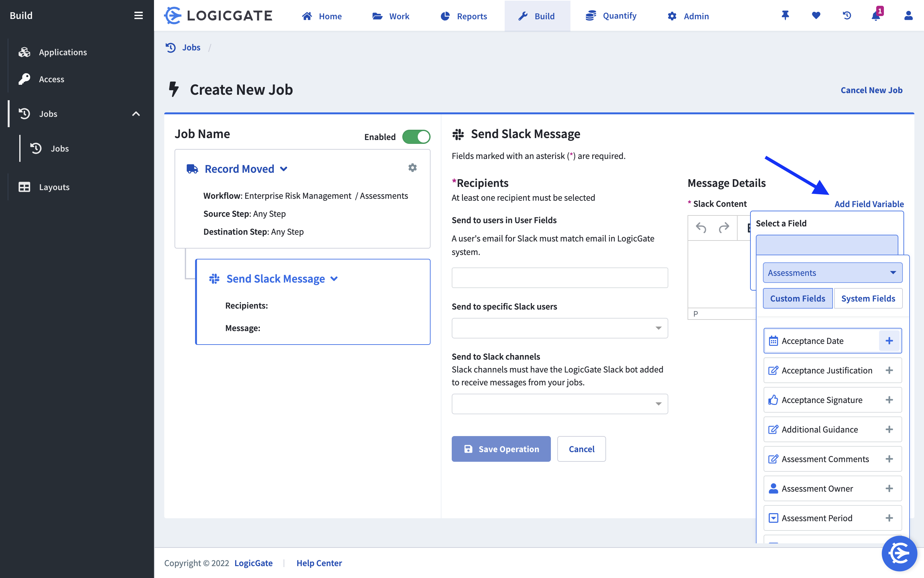
Task: Add Acceptance Signature field with plus icon
Action: pyautogui.click(x=889, y=400)
